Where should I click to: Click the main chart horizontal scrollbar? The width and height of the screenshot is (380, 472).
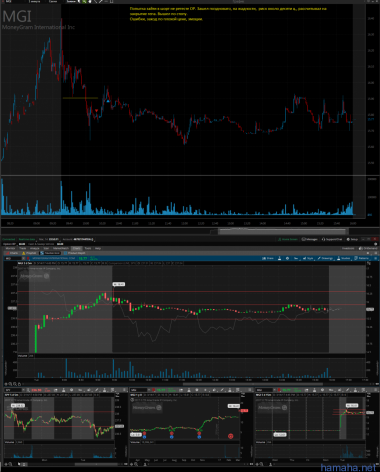tap(252, 384)
